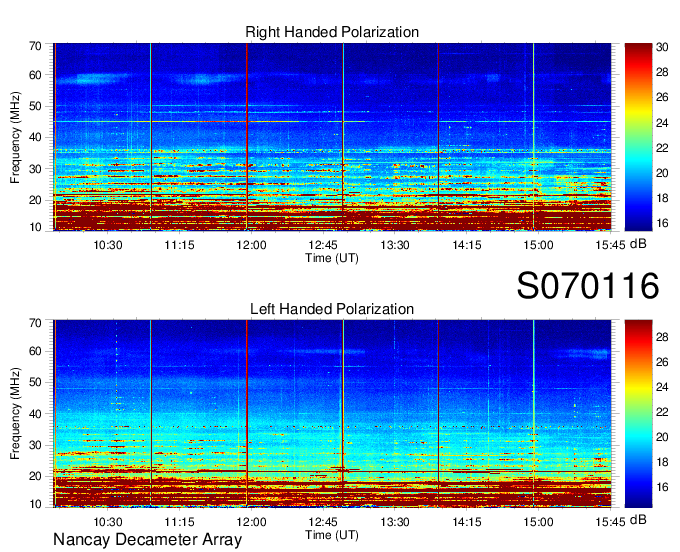
Task: Click the 30 frequency tick of Right Handed plot
Action: click(x=35, y=169)
